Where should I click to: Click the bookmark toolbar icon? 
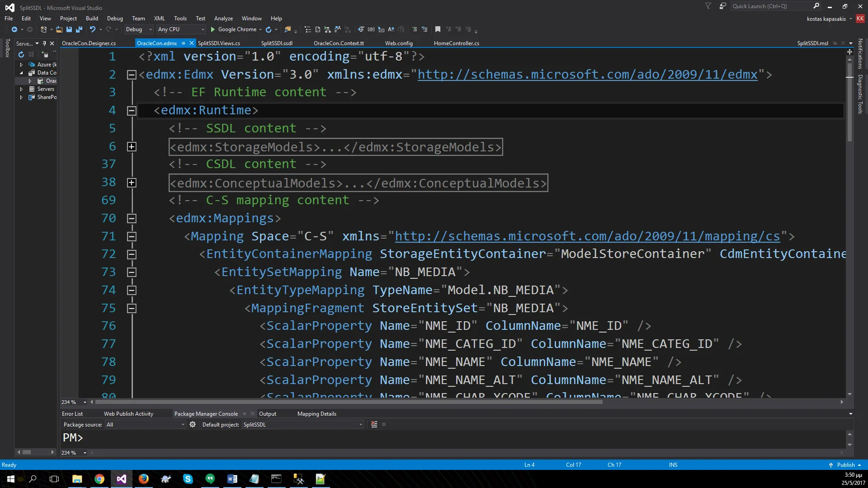[x=438, y=29]
